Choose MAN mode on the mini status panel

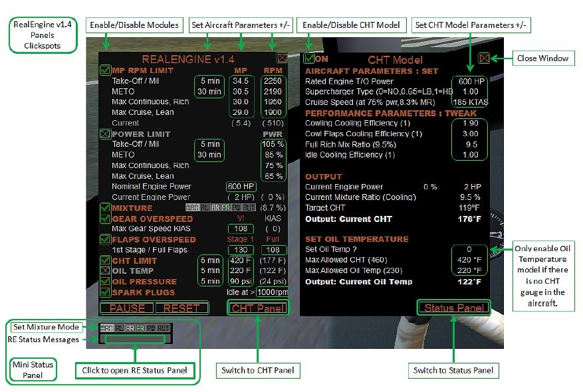[107, 328]
